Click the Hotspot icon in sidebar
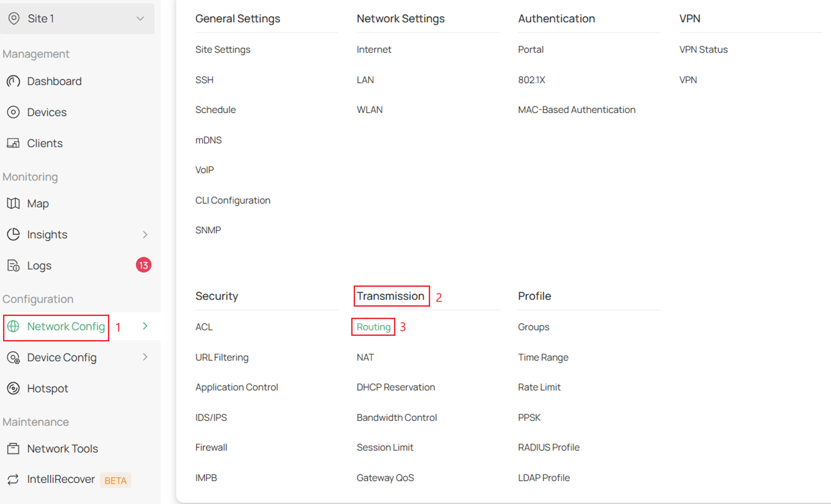The height and width of the screenshot is (504, 831). (13, 388)
